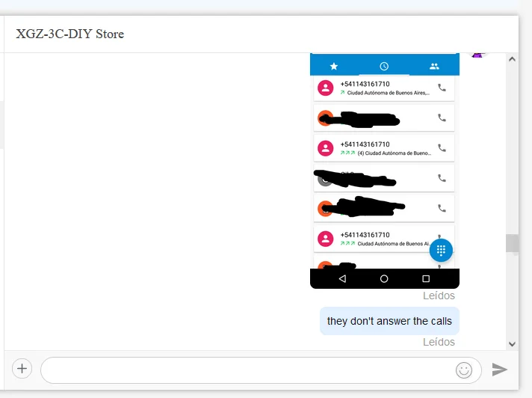The width and height of the screenshot is (532, 398).
Task: Select the star favorites tab
Action: [x=334, y=67]
